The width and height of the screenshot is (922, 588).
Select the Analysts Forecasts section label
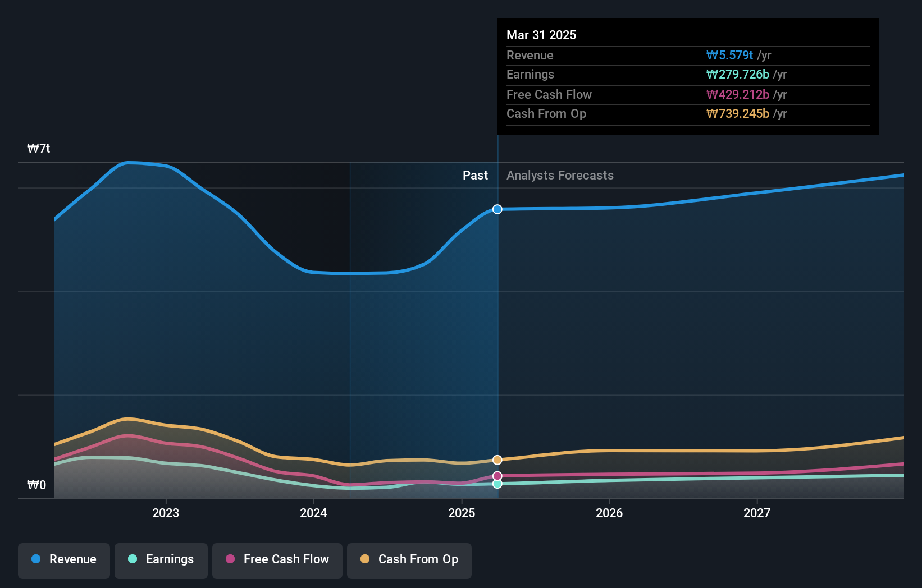[x=559, y=175]
